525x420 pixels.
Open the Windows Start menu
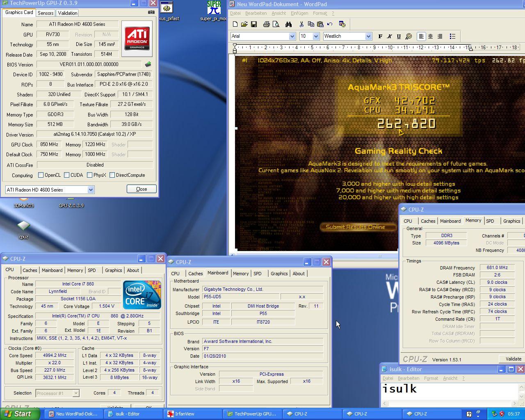[20, 414]
